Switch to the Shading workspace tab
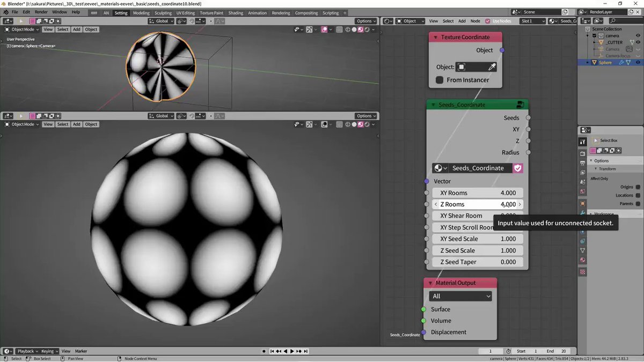The height and width of the screenshot is (362, 644). coord(236,12)
